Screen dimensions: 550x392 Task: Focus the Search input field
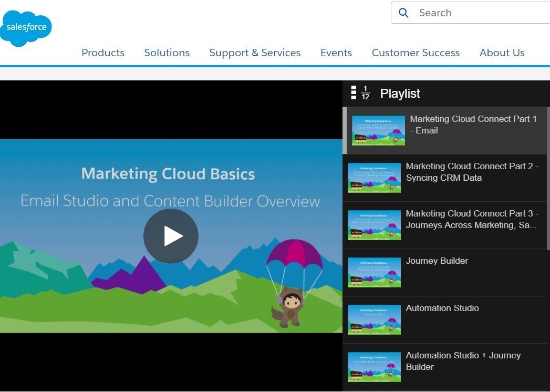coord(471,13)
